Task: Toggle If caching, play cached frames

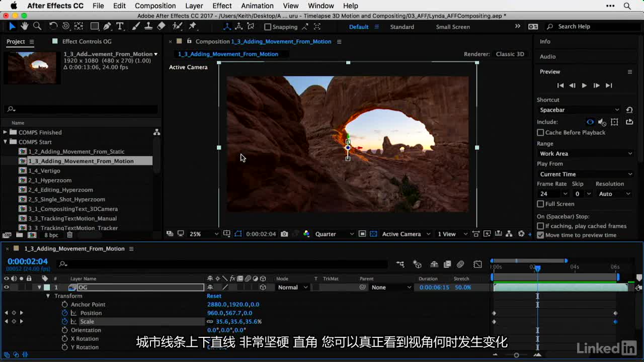Action: (x=540, y=226)
